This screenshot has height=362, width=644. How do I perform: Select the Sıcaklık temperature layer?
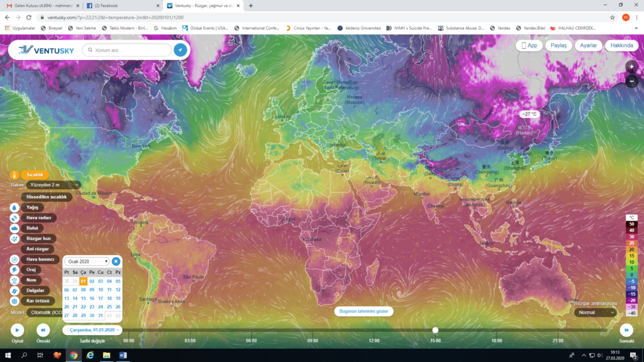[x=35, y=175]
